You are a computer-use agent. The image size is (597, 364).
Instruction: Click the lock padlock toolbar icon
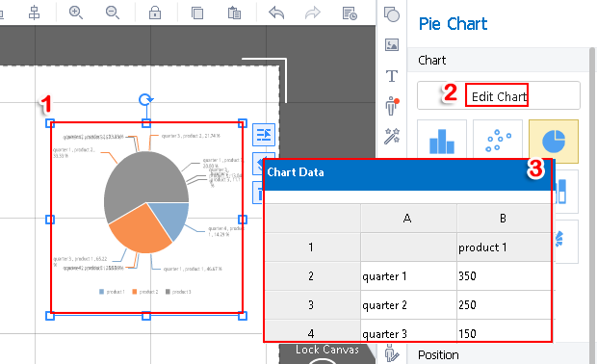click(x=155, y=13)
